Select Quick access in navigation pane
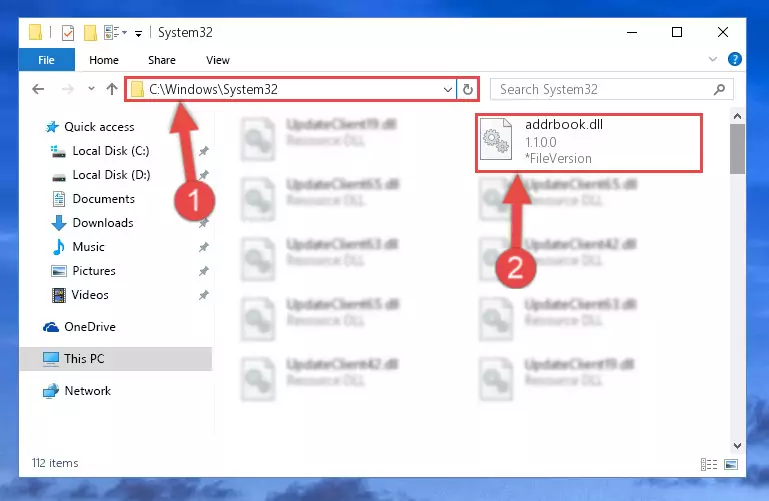 point(99,127)
